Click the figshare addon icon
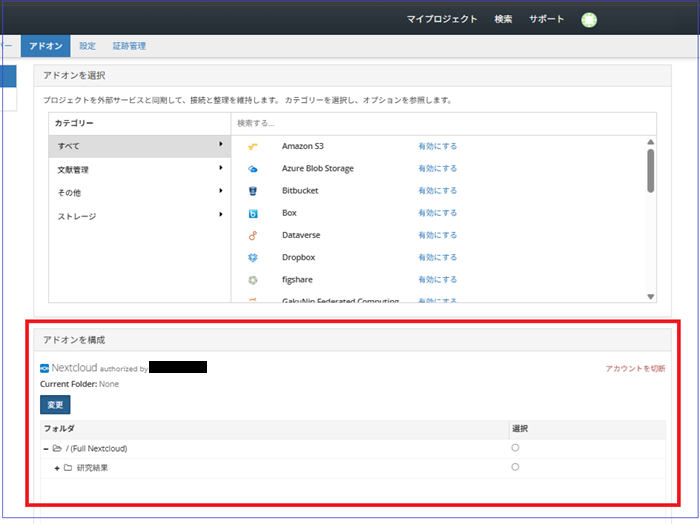 (253, 279)
